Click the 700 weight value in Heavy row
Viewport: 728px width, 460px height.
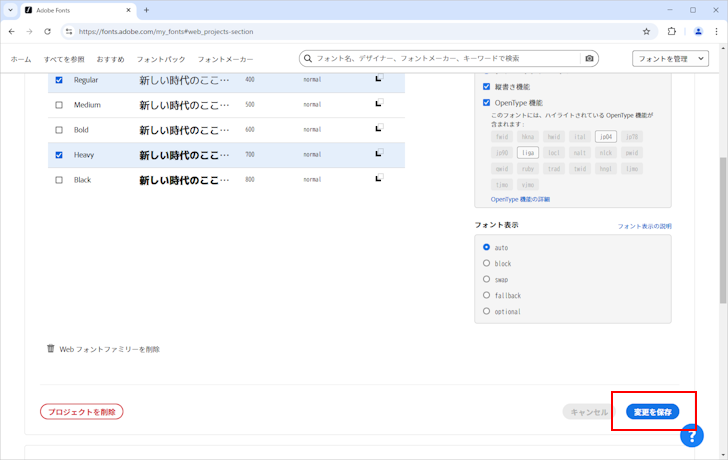coord(250,155)
